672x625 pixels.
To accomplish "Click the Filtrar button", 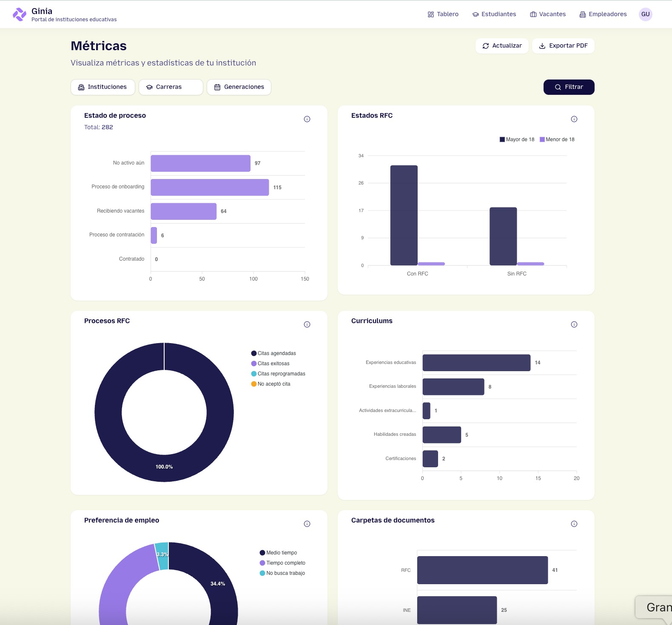I will 569,87.
